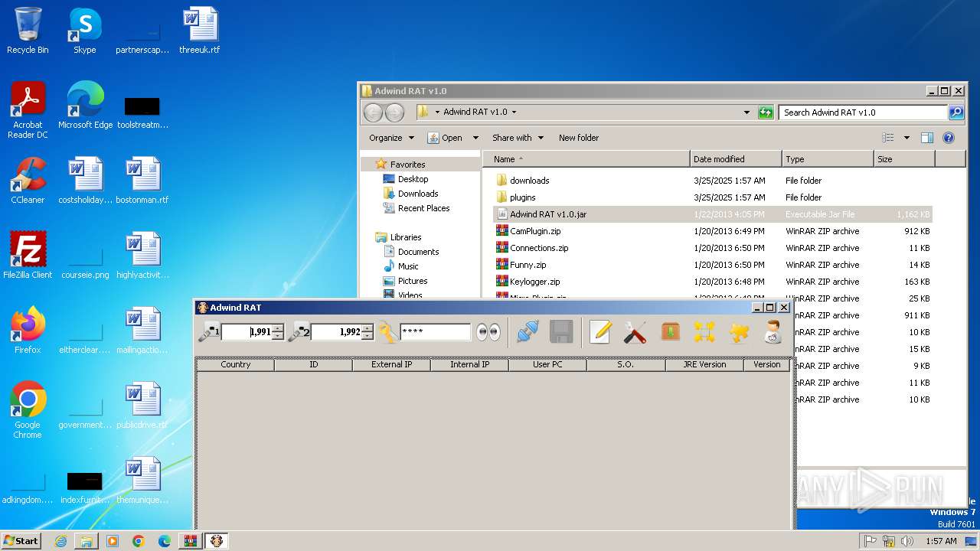Open the Share with dropdown menu
The width and height of the screenshot is (980, 551).
pyautogui.click(x=518, y=138)
